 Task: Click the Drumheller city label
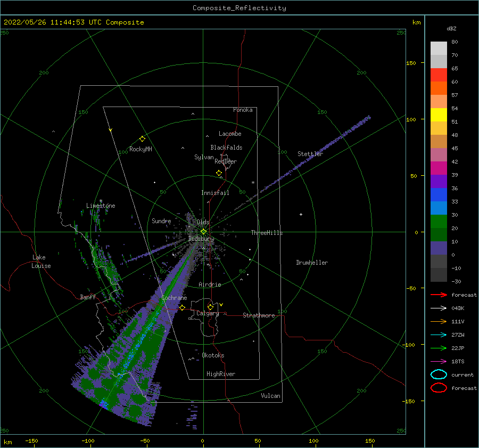pyautogui.click(x=312, y=263)
